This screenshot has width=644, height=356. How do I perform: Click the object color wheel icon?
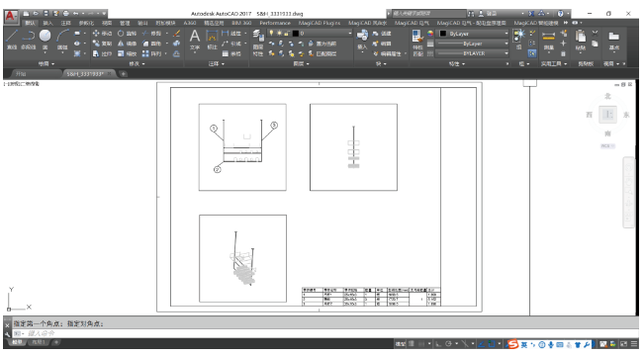(430, 34)
